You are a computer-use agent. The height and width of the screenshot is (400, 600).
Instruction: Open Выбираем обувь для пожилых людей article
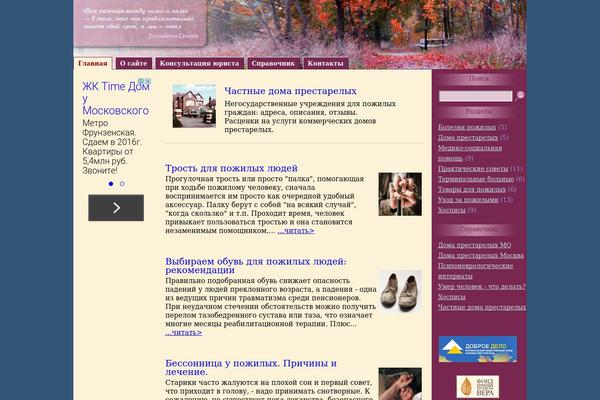tap(256, 266)
